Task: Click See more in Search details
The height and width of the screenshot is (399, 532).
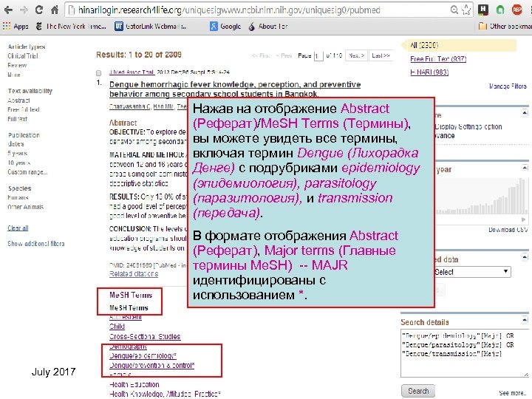Action: coord(512,393)
